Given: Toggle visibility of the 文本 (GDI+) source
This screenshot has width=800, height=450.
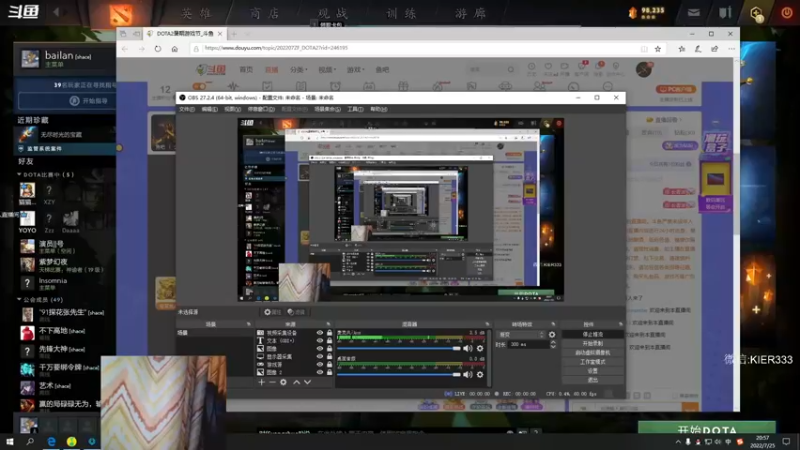Looking at the screenshot, I should click(x=320, y=340).
